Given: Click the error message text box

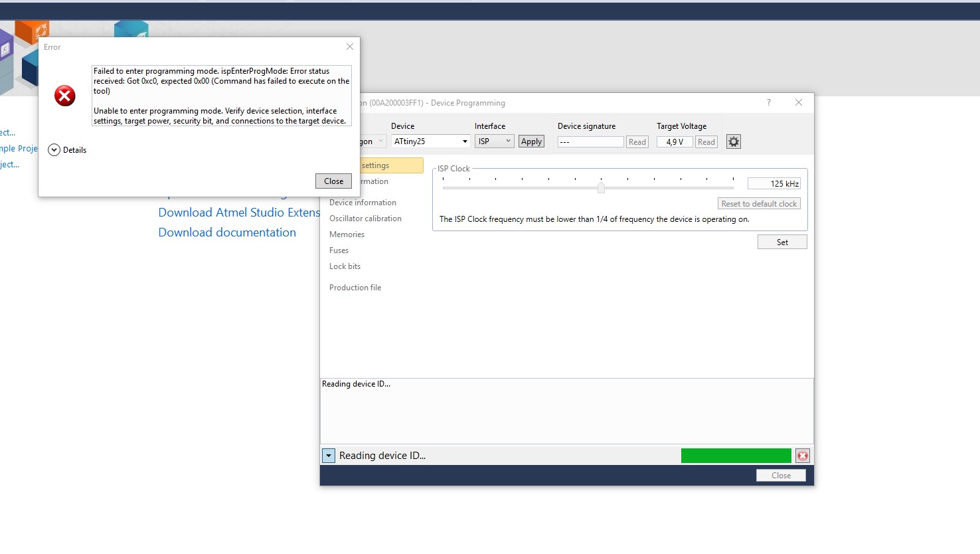Looking at the screenshot, I should [221, 96].
